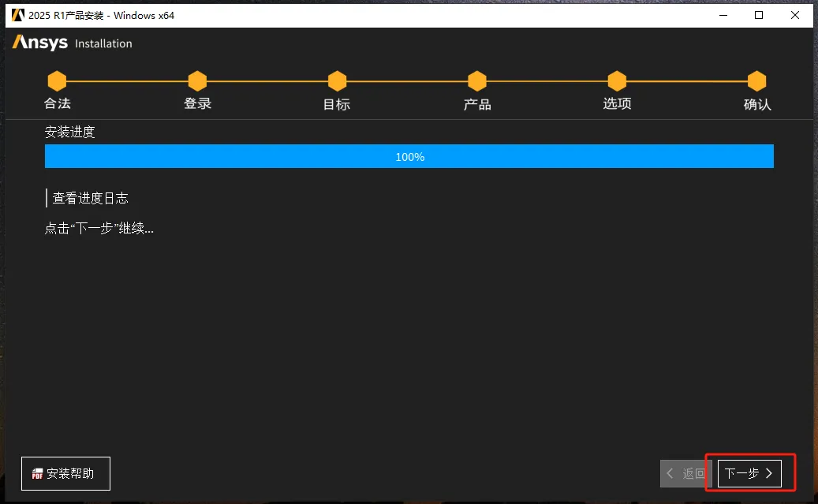The image size is (818, 504).
Task: Click the 选项 step label
Action: coord(617,103)
